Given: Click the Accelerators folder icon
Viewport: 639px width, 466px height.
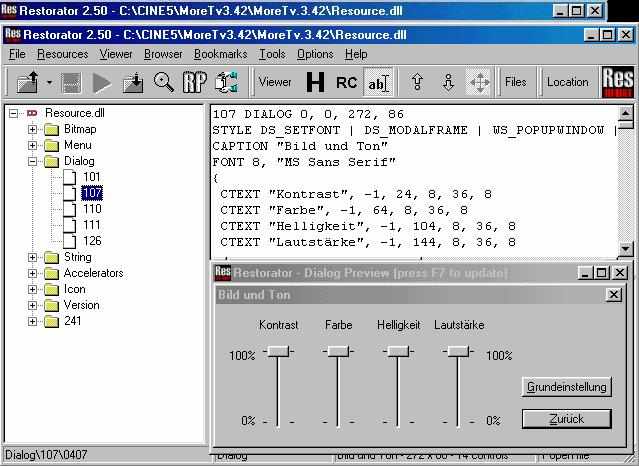Looking at the screenshot, I should click(x=51, y=273).
